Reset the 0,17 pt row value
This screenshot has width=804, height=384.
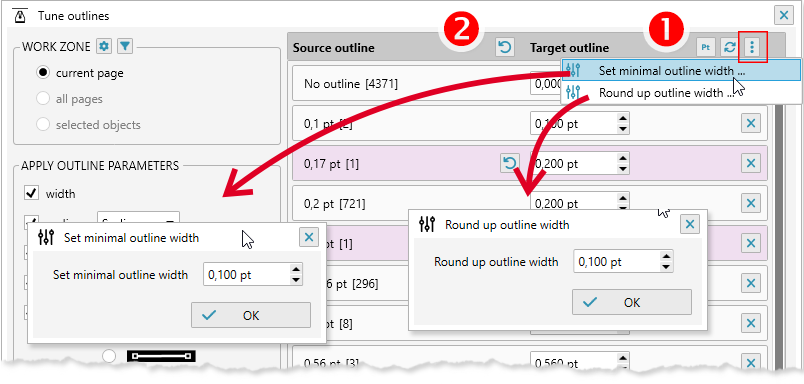[509, 164]
